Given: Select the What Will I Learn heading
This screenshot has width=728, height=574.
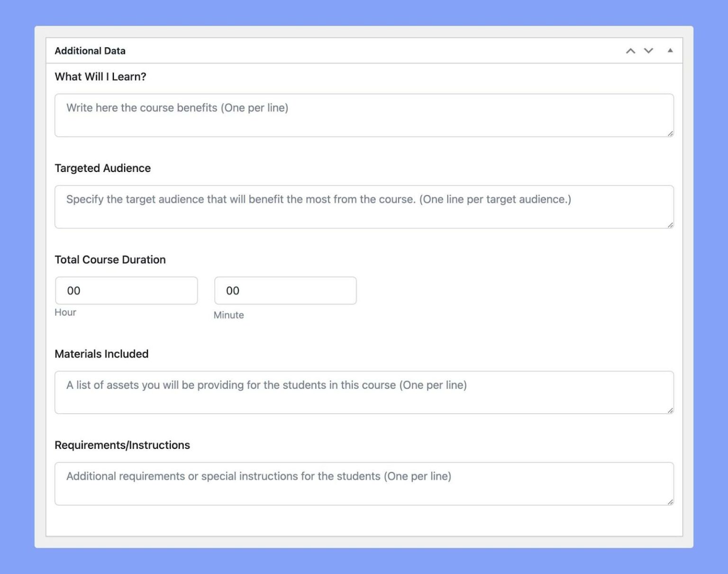Looking at the screenshot, I should click(x=100, y=76).
